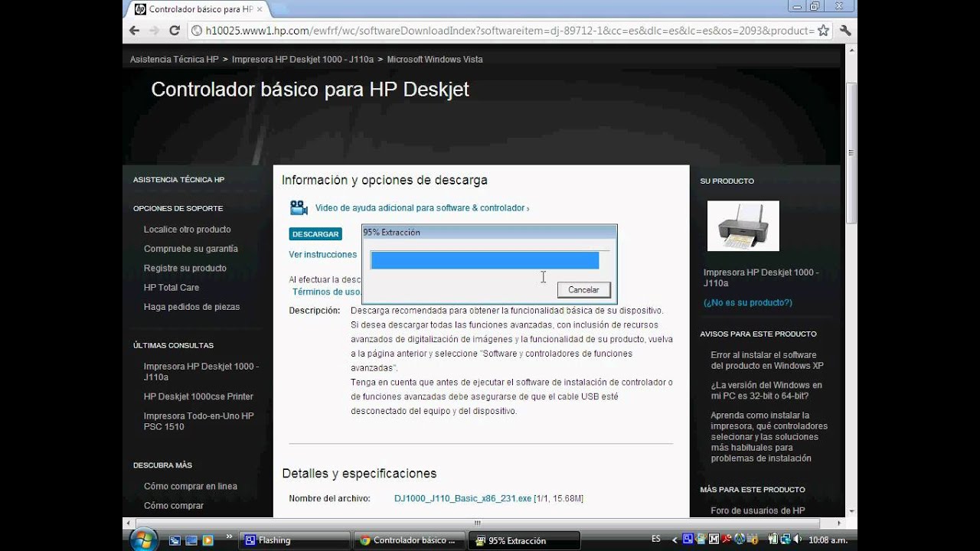
Task: Bookmark this page with the star
Action: pyautogui.click(x=823, y=31)
